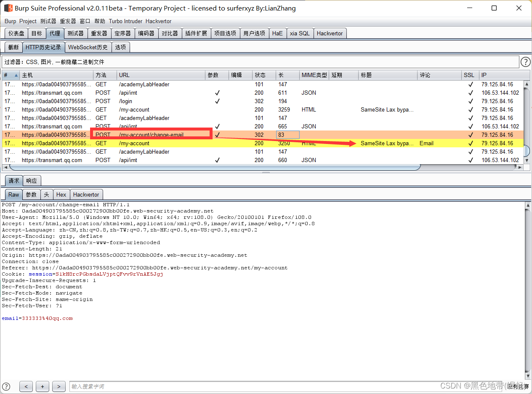Sort by the 评论 column header
Viewport: 532px width, 394px height.
(439, 75)
